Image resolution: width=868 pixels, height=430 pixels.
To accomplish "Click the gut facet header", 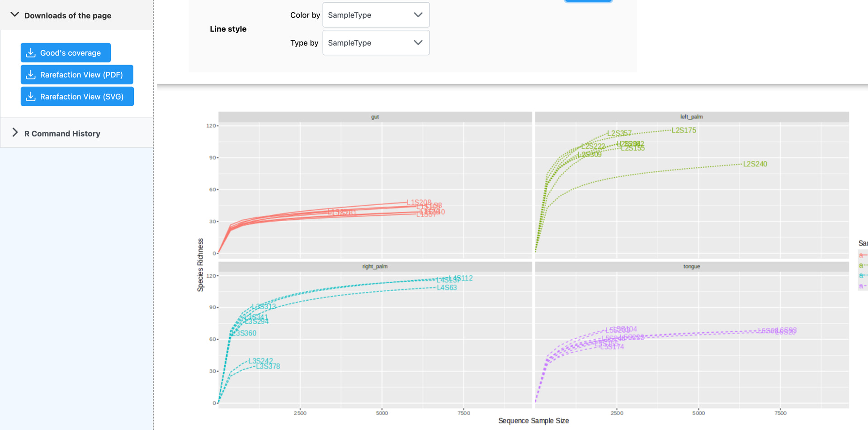I will tap(375, 117).
